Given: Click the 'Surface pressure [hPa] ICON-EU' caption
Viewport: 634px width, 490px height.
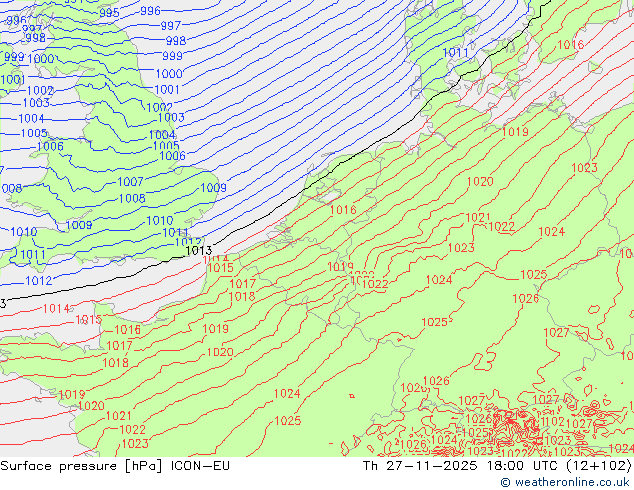Looking at the screenshot, I should click(x=115, y=466).
